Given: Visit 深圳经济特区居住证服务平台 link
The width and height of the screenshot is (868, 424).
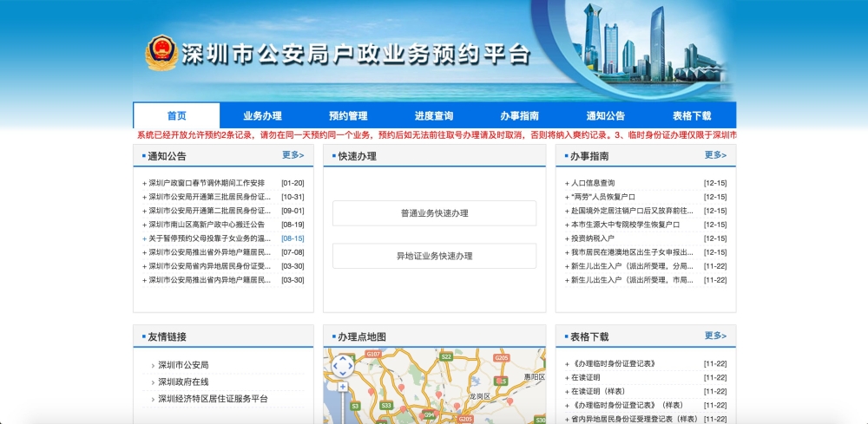Looking at the screenshot, I should (x=214, y=399).
